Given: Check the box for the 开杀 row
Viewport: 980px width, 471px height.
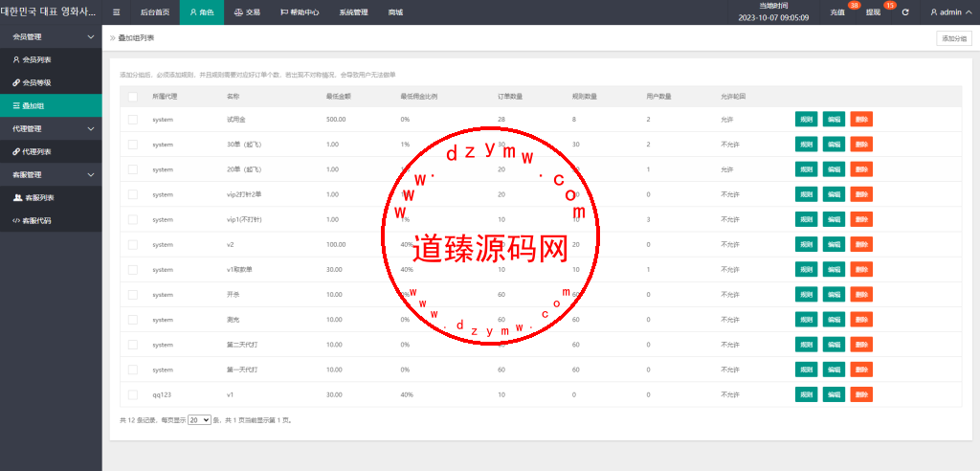Looking at the screenshot, I should coord(132,295).
